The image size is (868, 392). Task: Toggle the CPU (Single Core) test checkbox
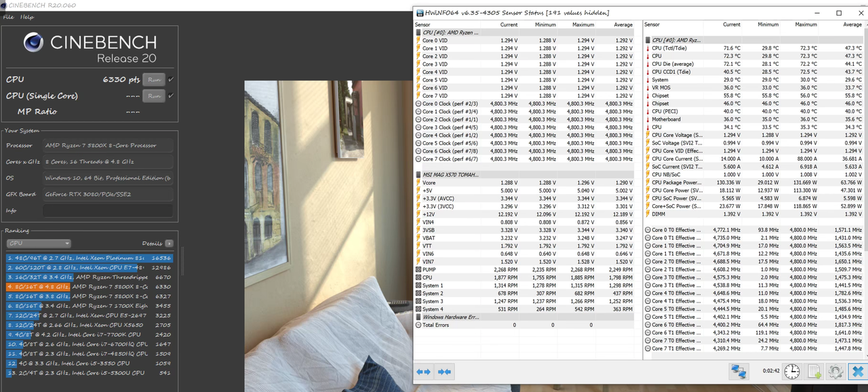[171, 96]
